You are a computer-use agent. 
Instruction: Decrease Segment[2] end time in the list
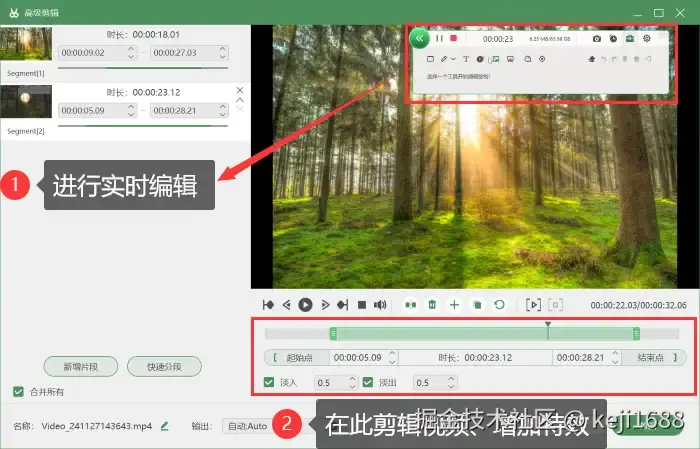[222, 114]
